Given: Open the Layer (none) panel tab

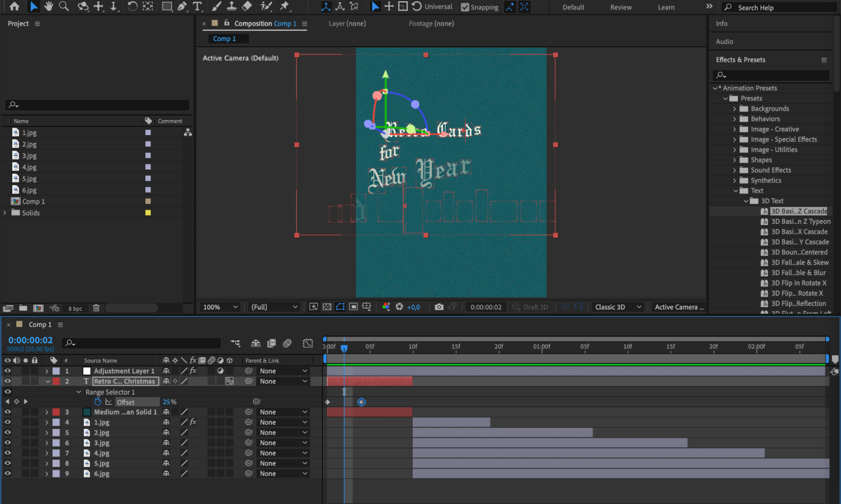Looking at the screenshot, I should pos(347,24).
